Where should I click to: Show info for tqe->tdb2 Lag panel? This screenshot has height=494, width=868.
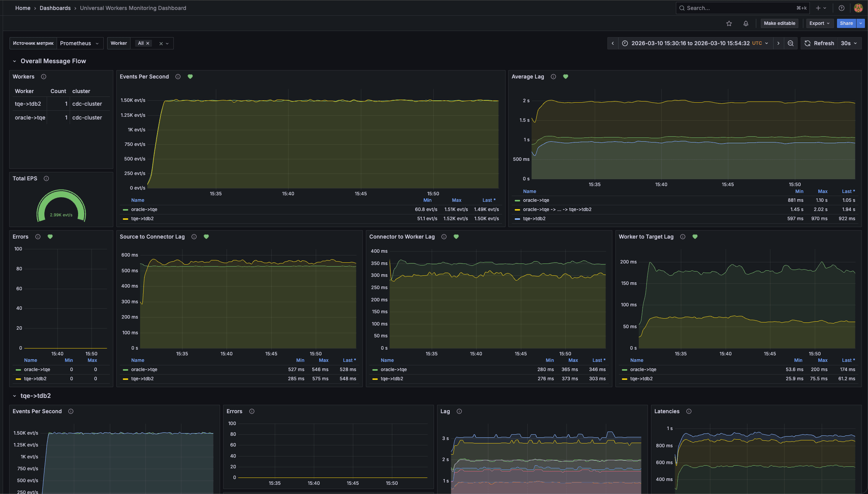click(459, 411)
